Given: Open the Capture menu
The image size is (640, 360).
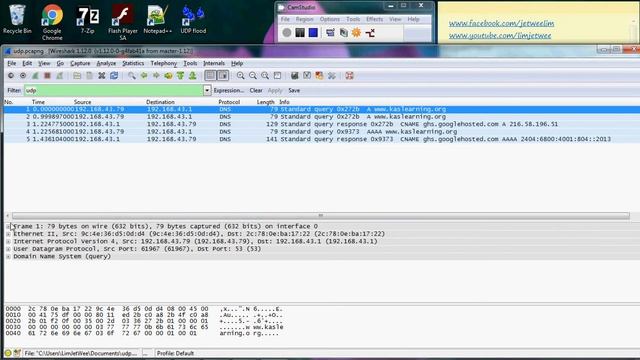Looking at the screenshot, I should [x=80, y=64].
